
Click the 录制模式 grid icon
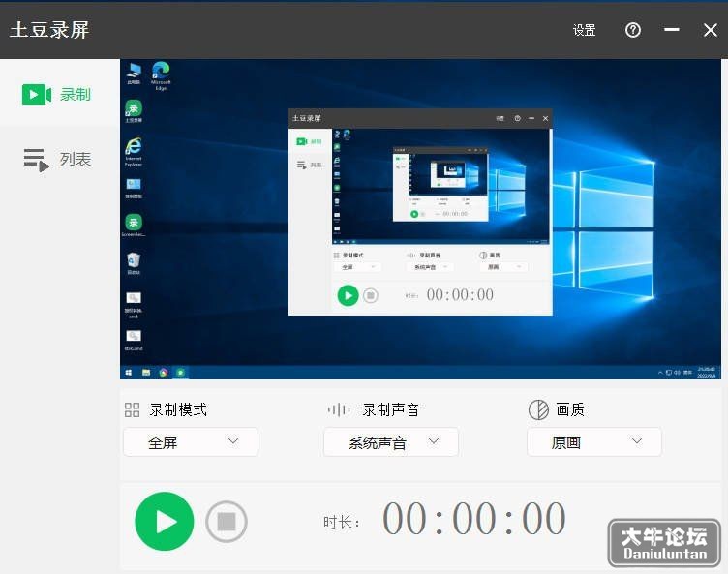point(132,409)
